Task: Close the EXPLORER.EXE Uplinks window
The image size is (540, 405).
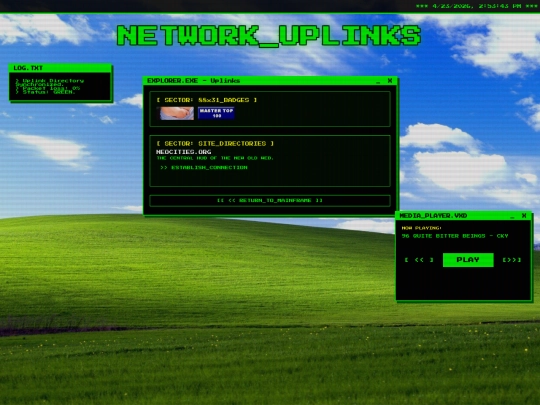Action: (390, 81)
